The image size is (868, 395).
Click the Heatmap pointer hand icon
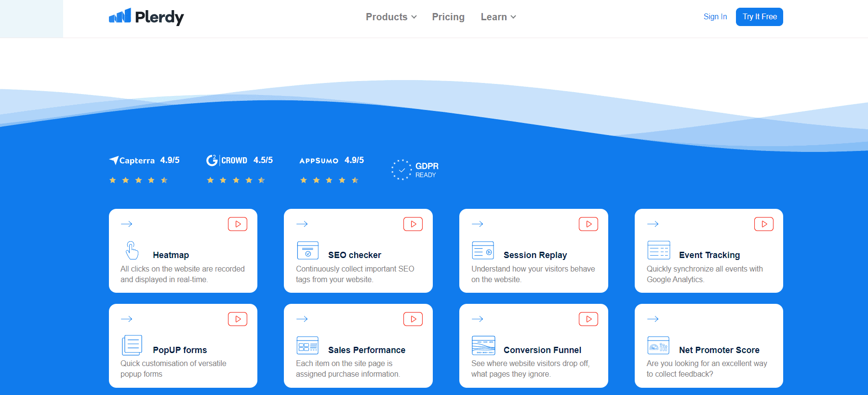pyautogui.click(x=132, y=250)
